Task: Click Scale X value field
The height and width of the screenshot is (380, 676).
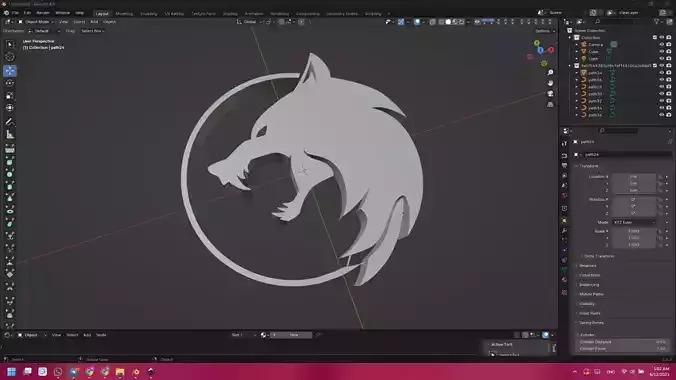Action: [634, 231]
